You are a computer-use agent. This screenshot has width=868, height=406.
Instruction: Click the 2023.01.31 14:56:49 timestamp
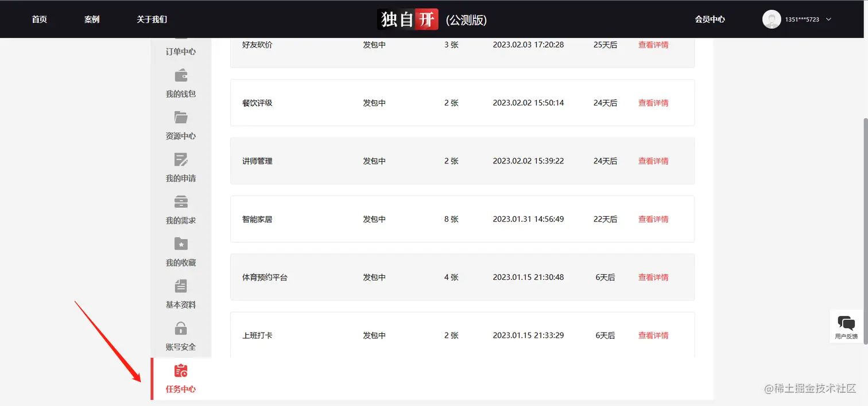point(528,219)
